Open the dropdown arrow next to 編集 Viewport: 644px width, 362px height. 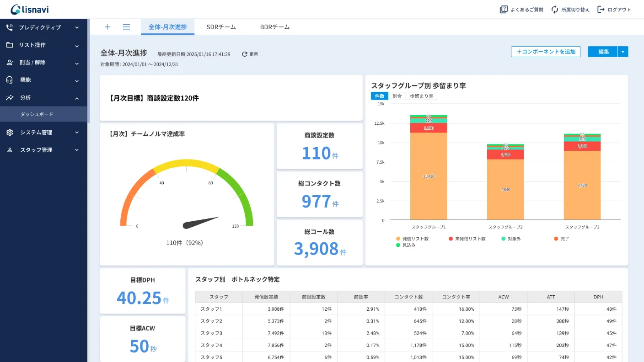(623, 52)
